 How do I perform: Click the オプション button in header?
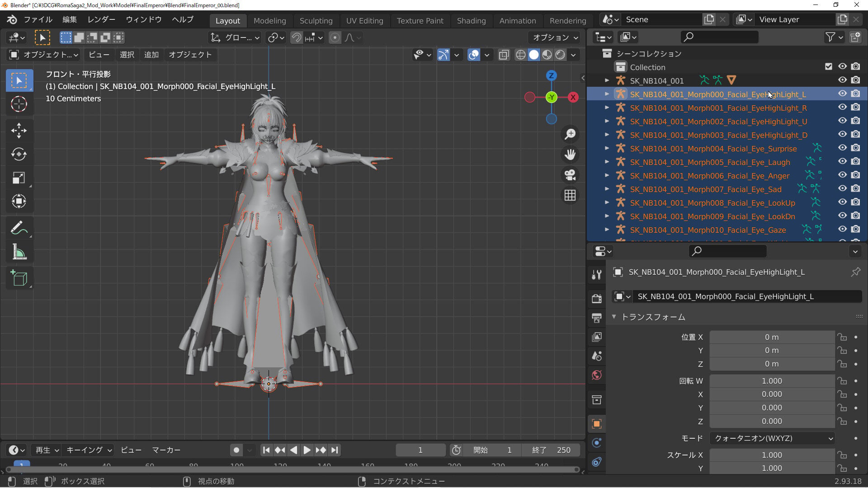(555, 38)
